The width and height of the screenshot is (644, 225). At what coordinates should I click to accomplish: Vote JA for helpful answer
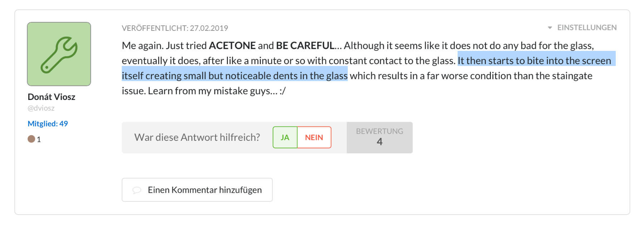tap(285, 137)
